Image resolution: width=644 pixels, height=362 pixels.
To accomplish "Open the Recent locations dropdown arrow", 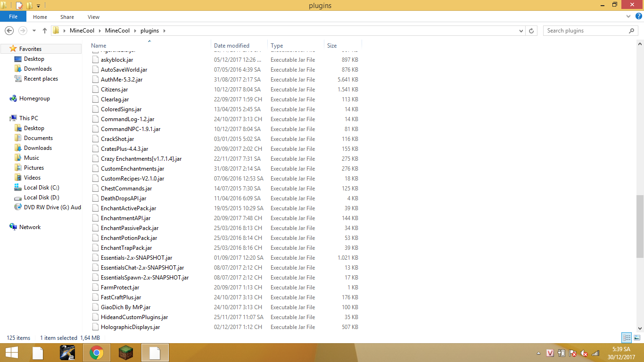I will (34, 31).
